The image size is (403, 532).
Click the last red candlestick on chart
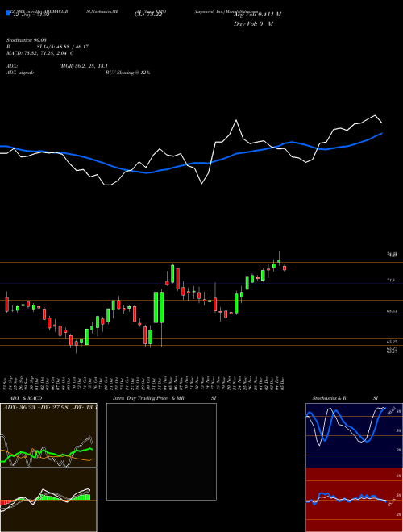pos(285,268)
